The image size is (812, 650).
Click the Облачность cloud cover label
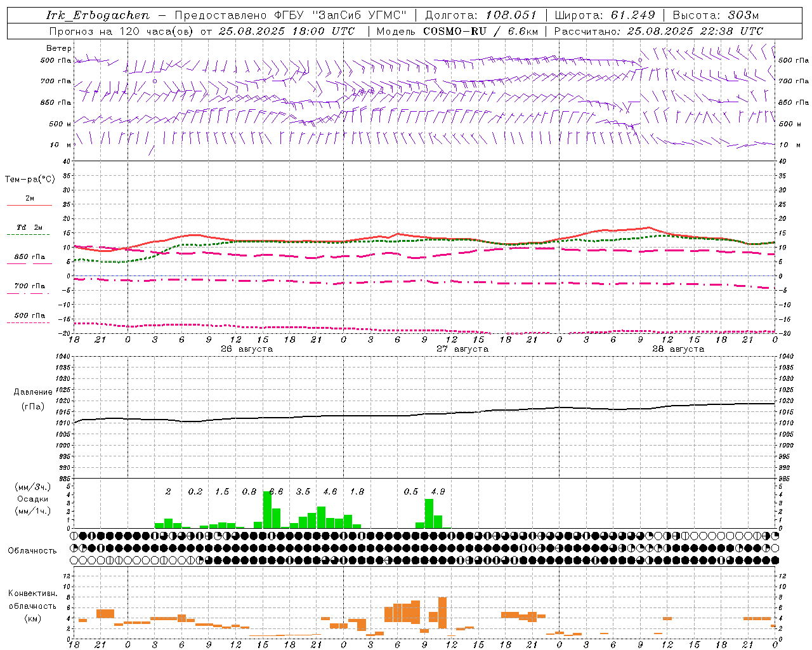32,550
